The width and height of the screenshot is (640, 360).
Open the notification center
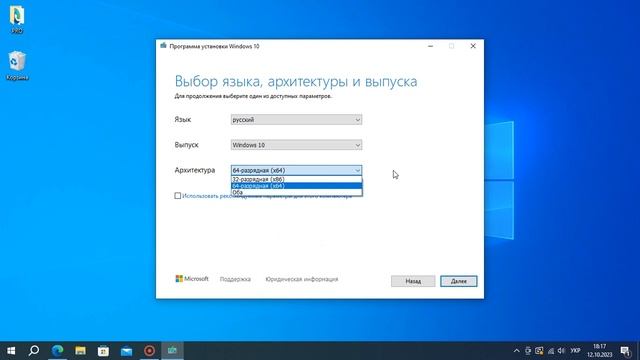click(x=625, y=351)
